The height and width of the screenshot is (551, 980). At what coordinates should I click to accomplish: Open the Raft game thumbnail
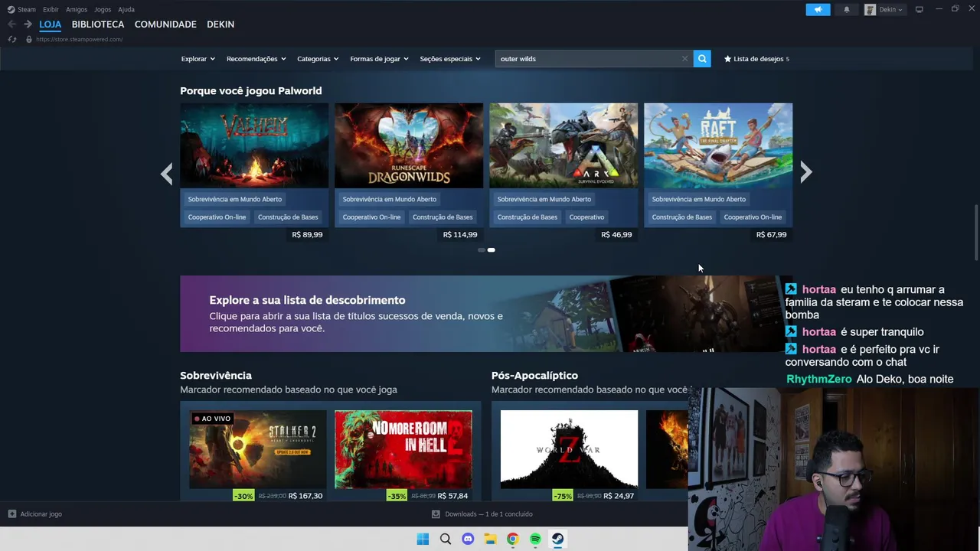click(x=718, y=145)
